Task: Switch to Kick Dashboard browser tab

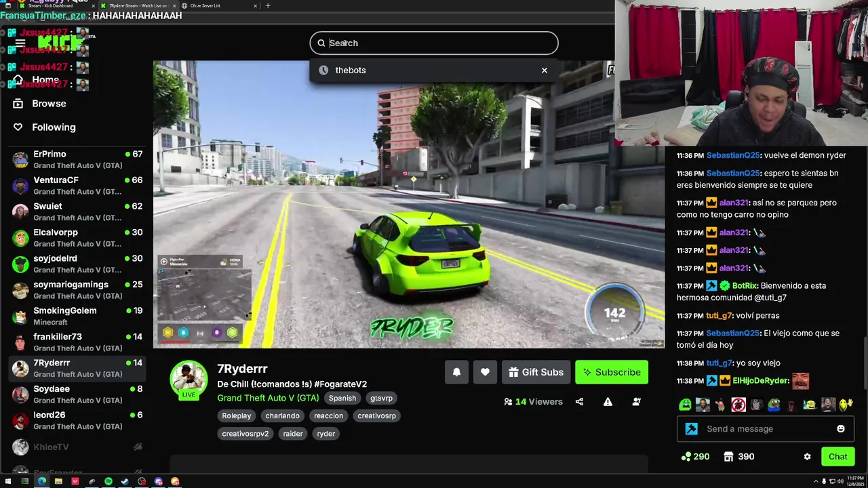Action: [56, 5]
